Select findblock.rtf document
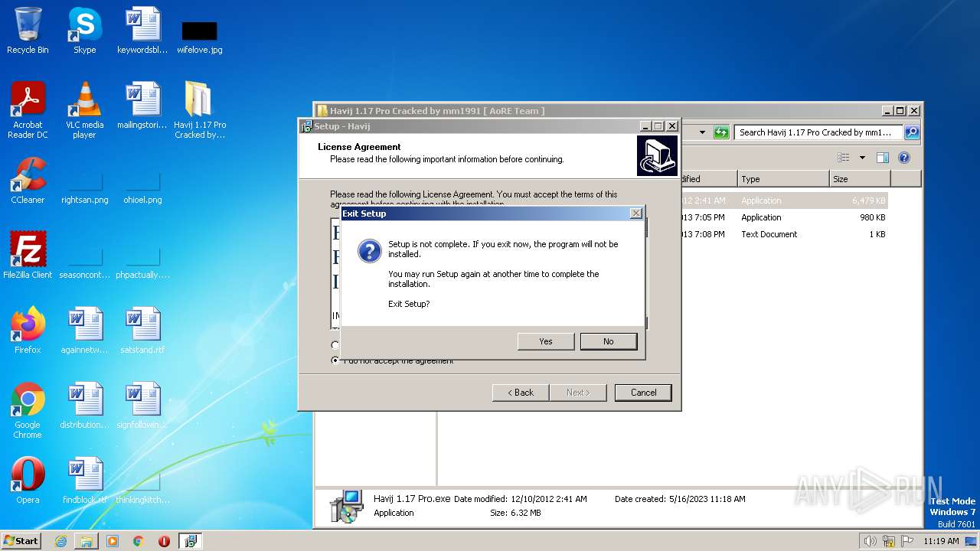980x551 pixels. click(85, 481)
